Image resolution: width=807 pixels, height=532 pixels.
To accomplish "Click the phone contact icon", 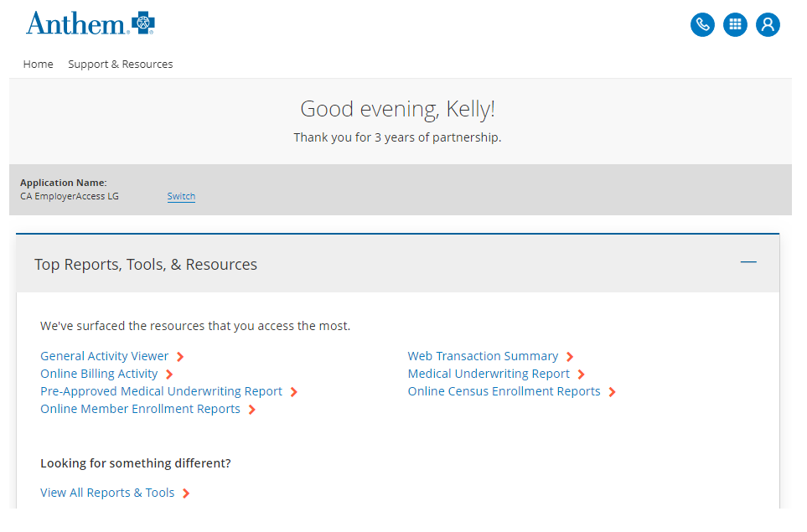I will [x=702, y=24].
